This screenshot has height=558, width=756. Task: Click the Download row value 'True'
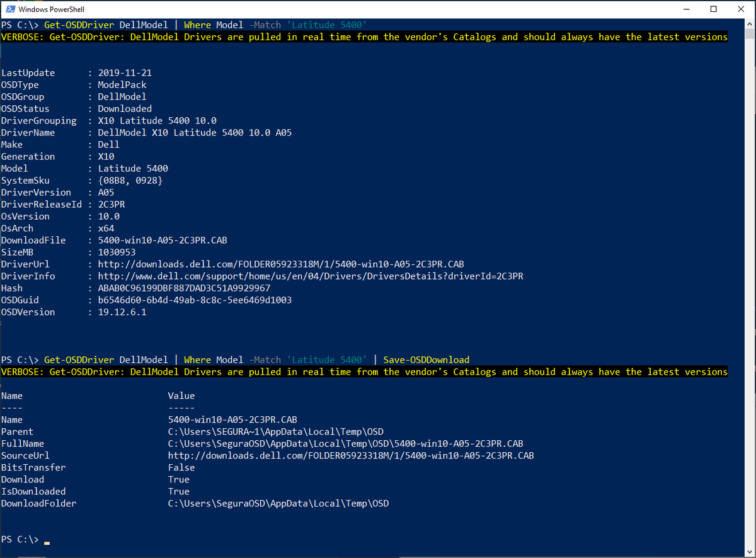(x=179, y=479)
